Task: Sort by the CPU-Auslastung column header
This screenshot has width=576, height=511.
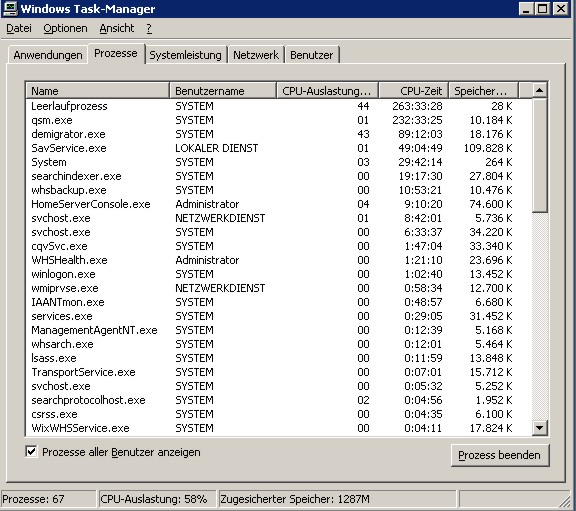Action: [x=327, y=91]
